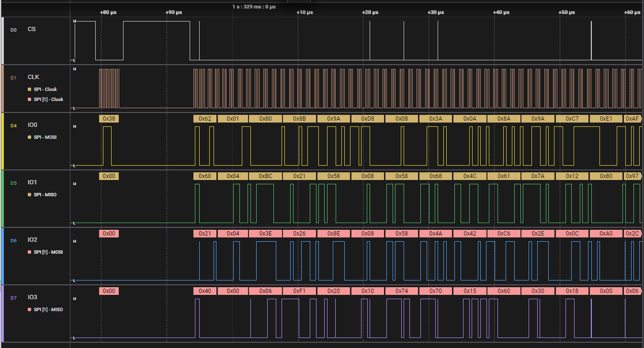
Task: Click the IO3 channel name
Action: click(x=33, y=297)
